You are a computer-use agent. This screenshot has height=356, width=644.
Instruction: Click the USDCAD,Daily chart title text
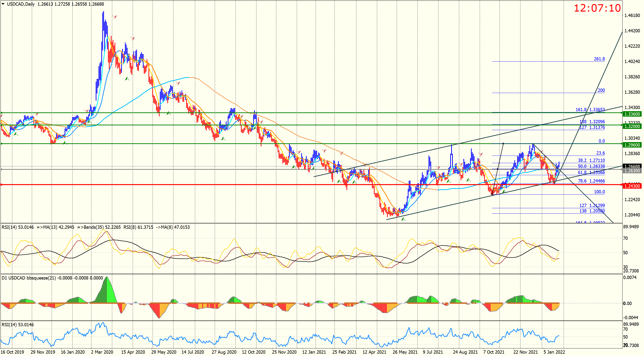(x=21, y=4)
